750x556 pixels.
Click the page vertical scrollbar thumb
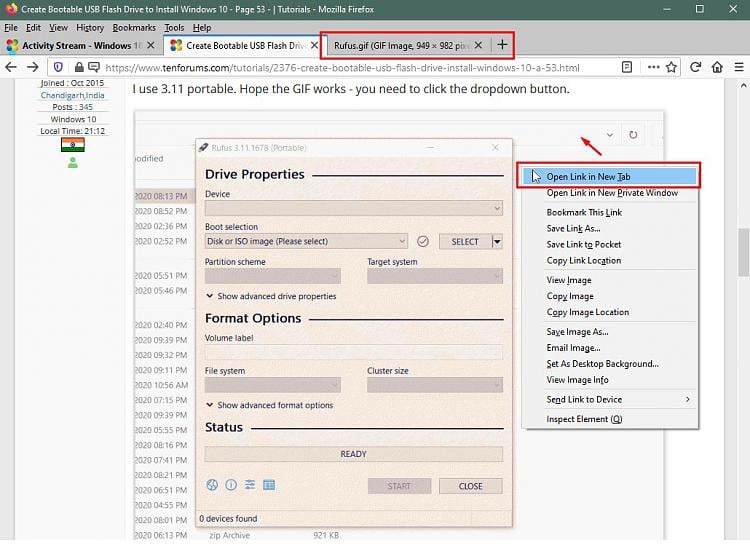[743, 252]
